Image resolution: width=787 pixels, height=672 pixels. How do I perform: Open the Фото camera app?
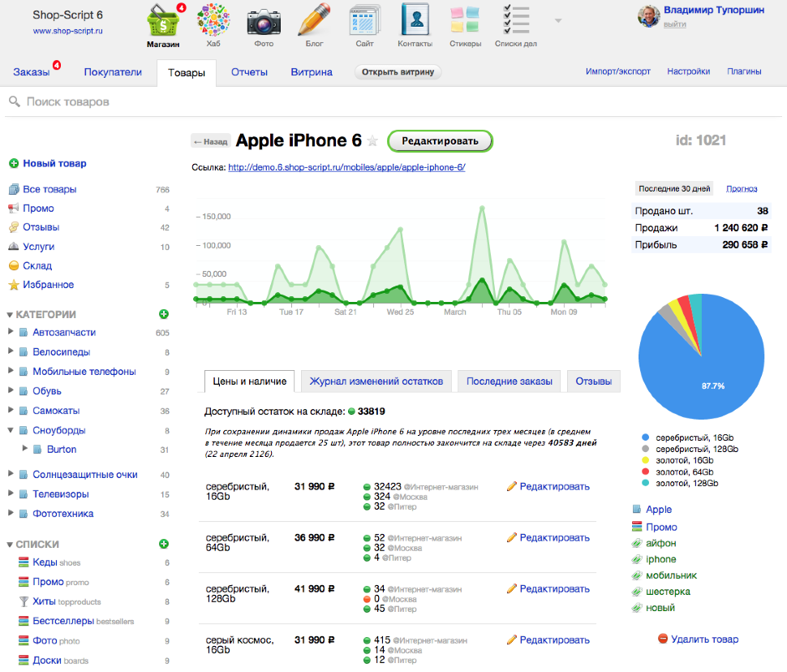point(264,25)
